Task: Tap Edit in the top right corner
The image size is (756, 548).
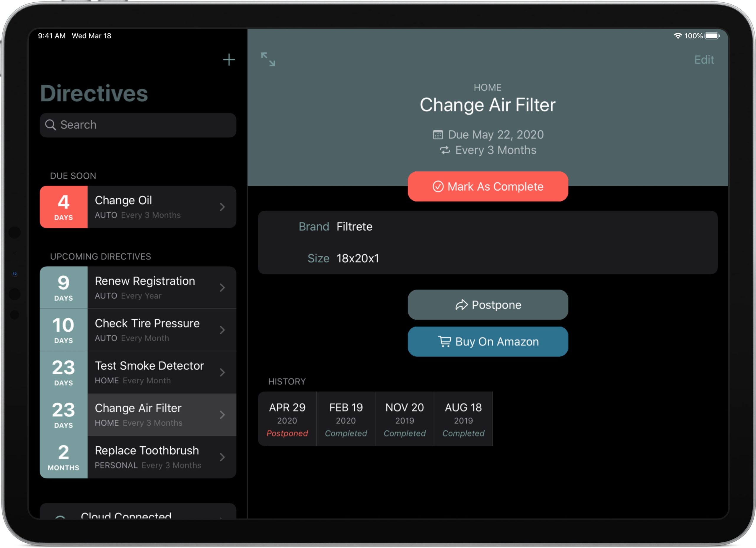Action: 704,60
